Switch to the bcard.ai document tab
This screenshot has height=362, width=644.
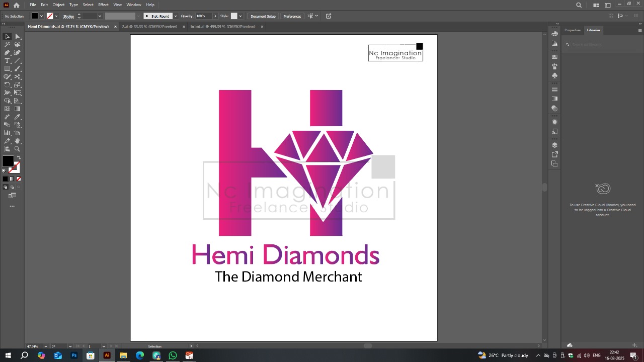click(x=222, y=27)
